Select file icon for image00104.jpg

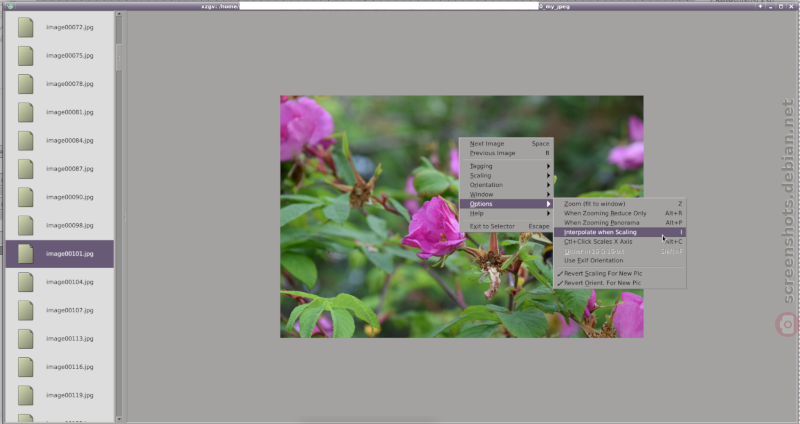point(26,282)
